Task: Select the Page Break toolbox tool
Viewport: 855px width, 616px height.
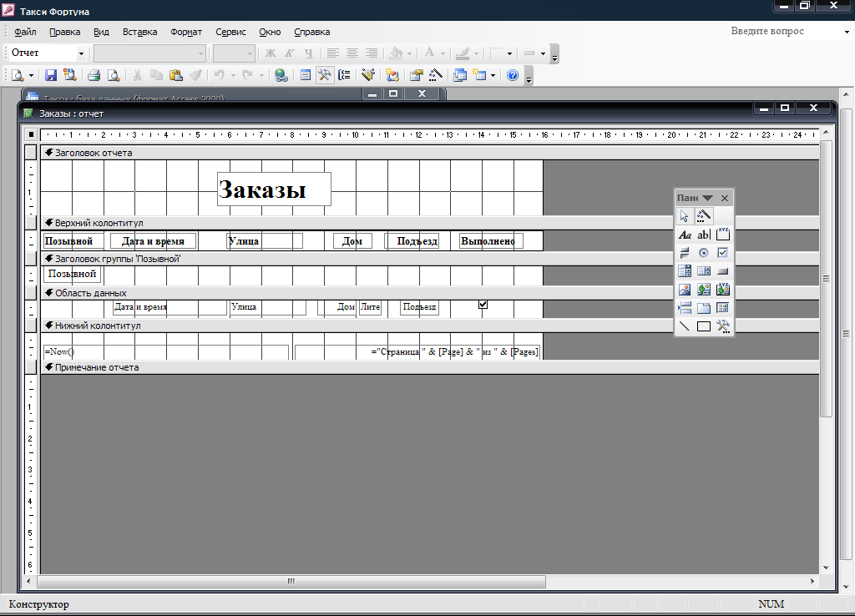Action: click(x=685, y=308)
